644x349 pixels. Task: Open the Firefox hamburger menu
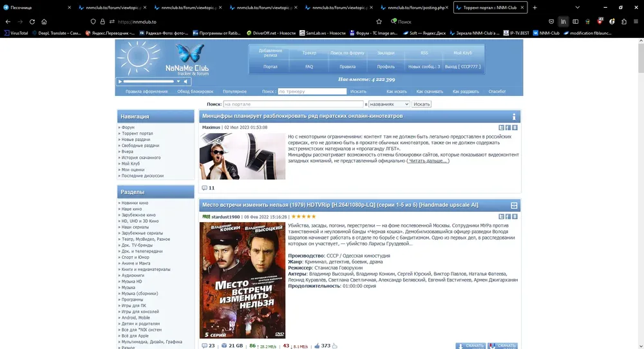coord(636,22)
